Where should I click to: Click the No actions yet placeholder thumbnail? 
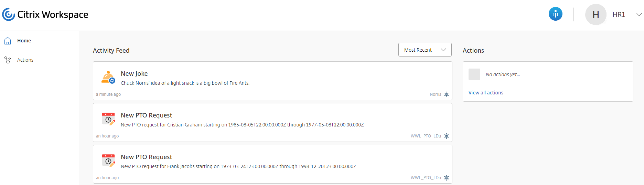(474, 74)
